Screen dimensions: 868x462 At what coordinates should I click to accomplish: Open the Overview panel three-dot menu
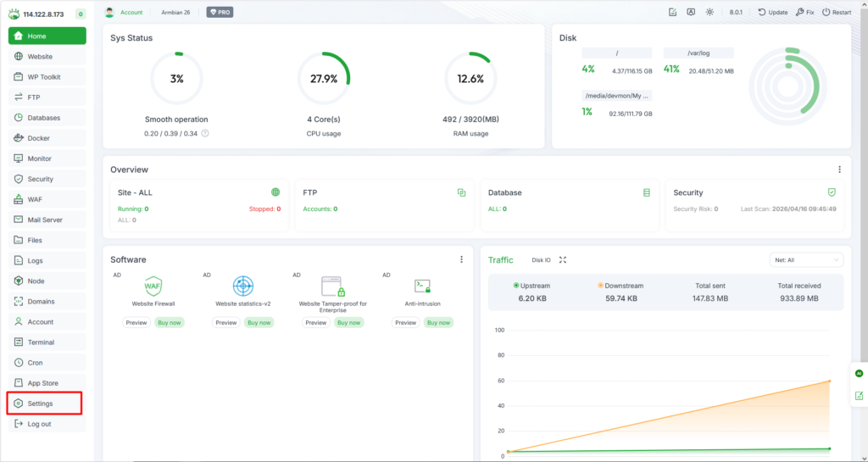click(839, 170)
